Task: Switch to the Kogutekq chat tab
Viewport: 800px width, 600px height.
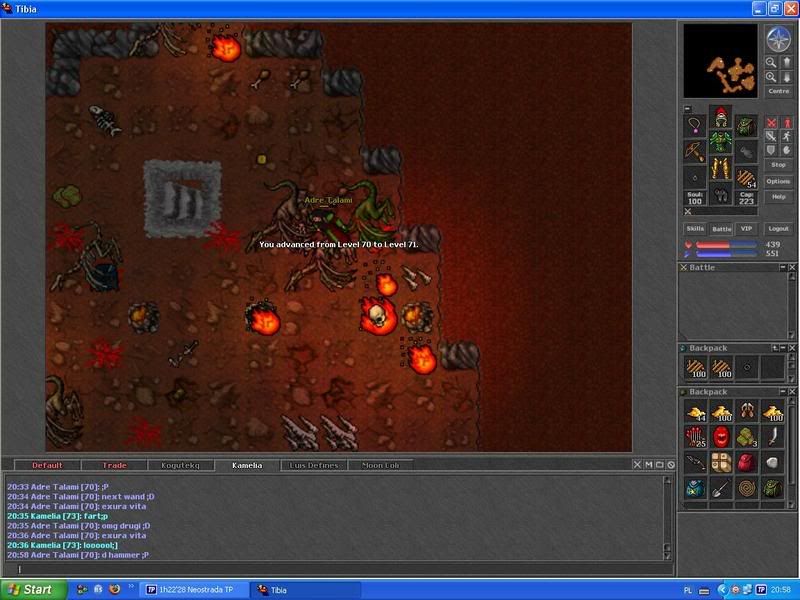Action: click(x=180, y=465)
